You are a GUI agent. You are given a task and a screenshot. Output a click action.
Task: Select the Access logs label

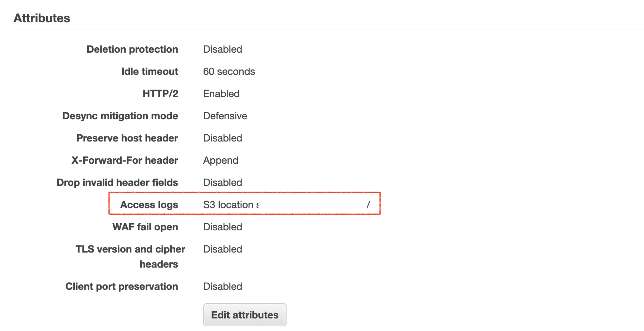[x=149, y=205]
